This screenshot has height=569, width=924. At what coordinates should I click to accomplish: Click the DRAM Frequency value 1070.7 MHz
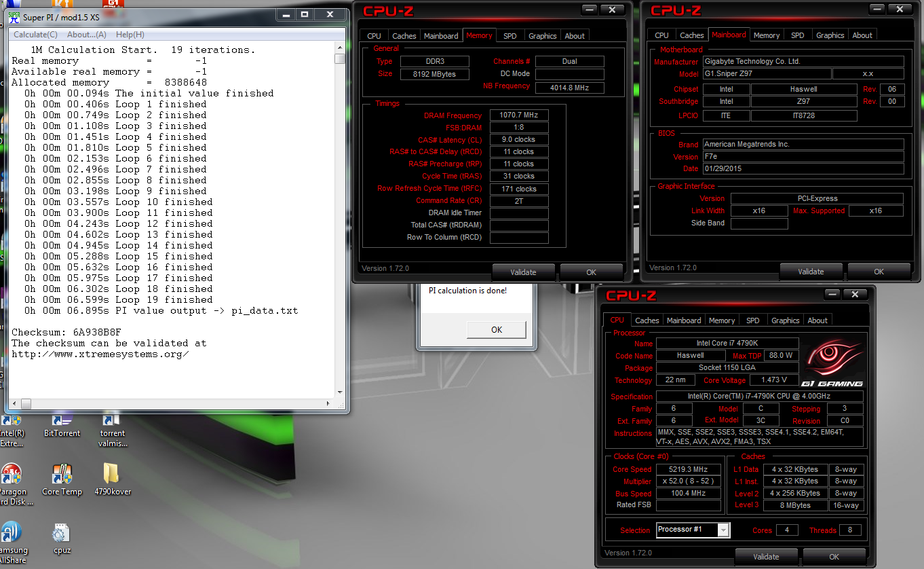(x=519, y=115)
